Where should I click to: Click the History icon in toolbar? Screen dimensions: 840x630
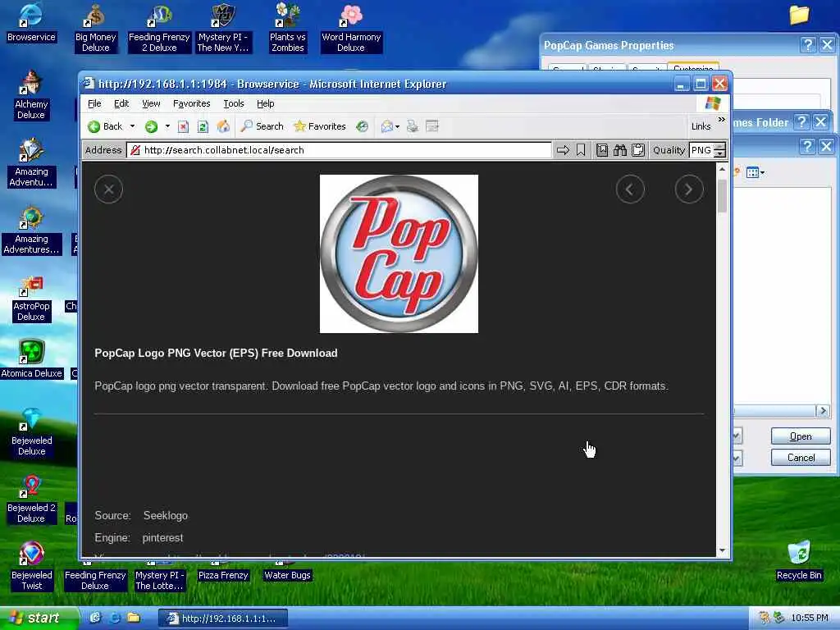(362, 126)
